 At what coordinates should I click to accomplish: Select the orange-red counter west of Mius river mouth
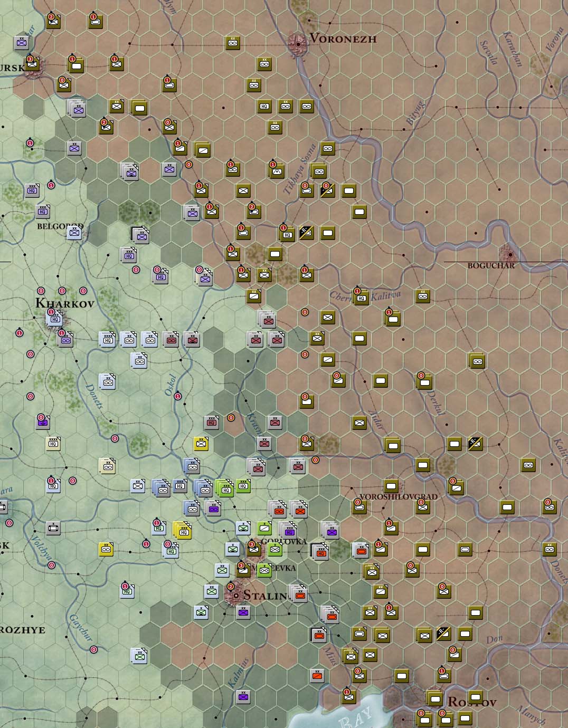tap(317, 676)
